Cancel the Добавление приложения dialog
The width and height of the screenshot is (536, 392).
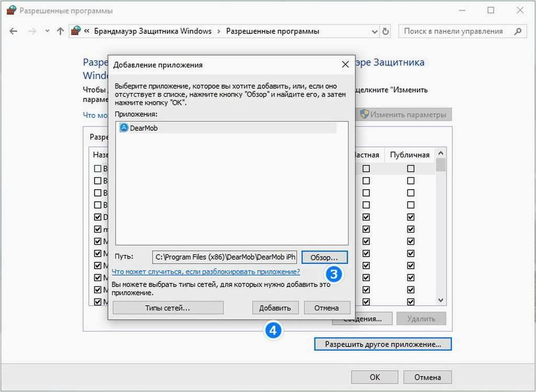[x=327, y=308]
